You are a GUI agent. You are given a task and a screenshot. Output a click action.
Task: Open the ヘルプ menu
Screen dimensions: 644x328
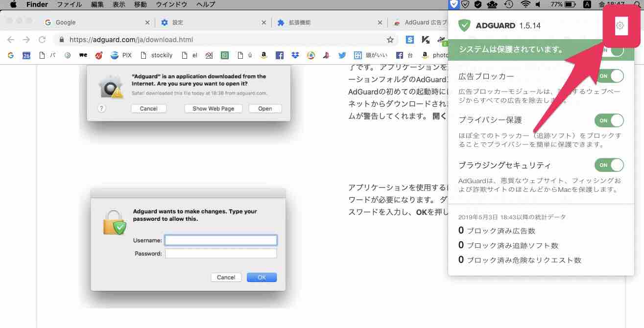205,4
